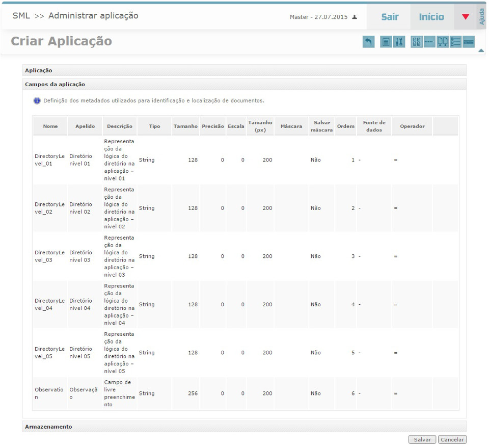The image size is (489, 448).
Task: Click the dotted line toolbar icon
Action: click(x=429, y=42)
